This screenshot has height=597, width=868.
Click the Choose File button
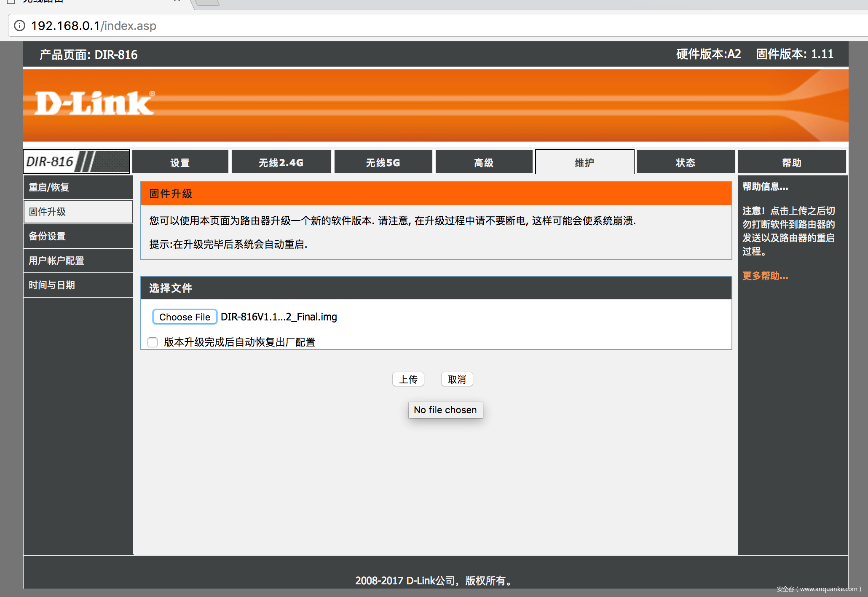point(185,317)
